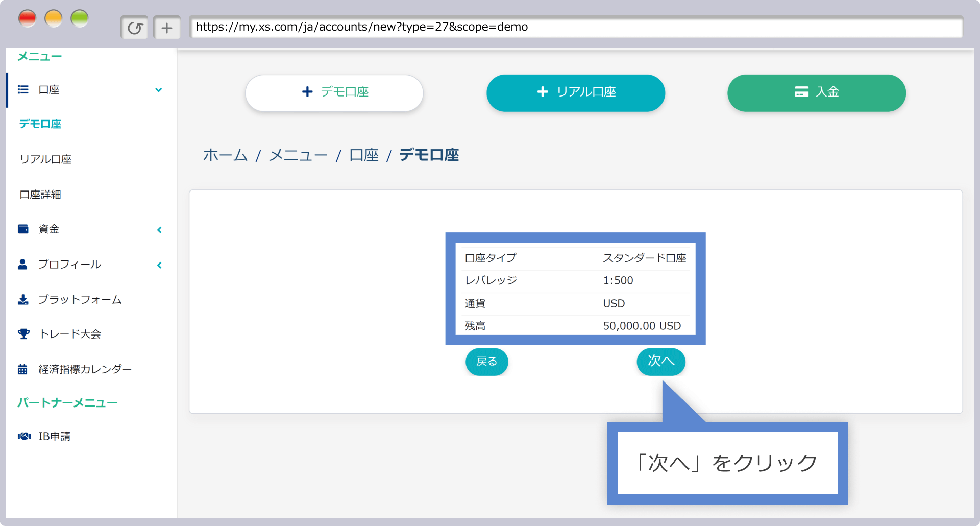Click the IB申請 handshake icon
980x526 pixels.
tap(24, 436)
